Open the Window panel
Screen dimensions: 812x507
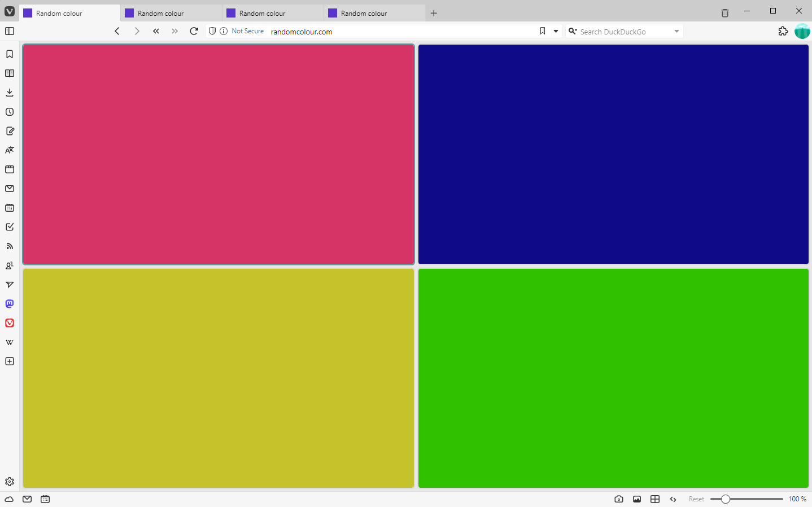coord(10,169)
